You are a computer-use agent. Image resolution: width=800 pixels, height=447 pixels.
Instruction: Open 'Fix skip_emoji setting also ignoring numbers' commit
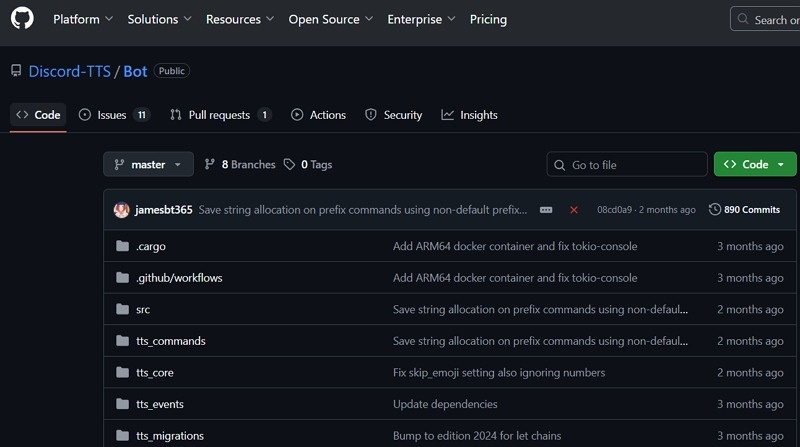[x=499, y=372]
